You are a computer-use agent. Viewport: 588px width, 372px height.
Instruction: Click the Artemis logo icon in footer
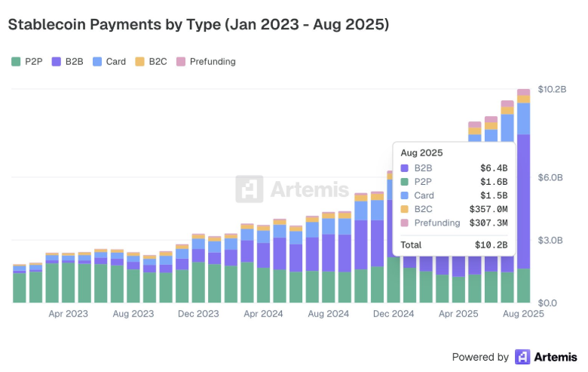click(522, 357)
